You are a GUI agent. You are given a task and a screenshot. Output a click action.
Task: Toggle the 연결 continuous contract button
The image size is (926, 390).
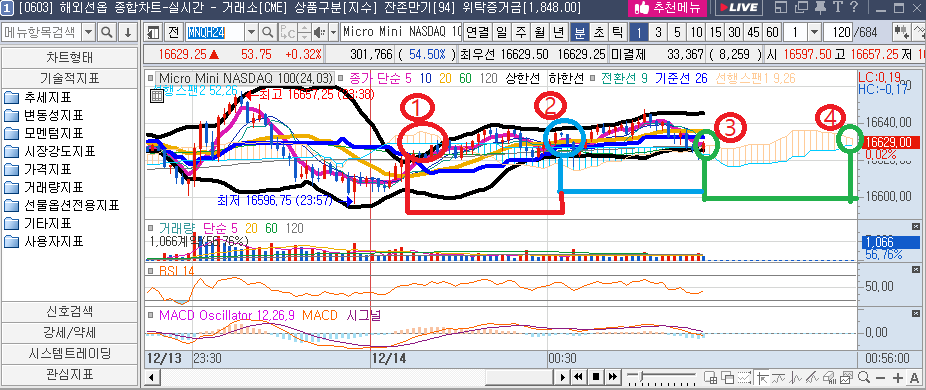click(478, 32)
